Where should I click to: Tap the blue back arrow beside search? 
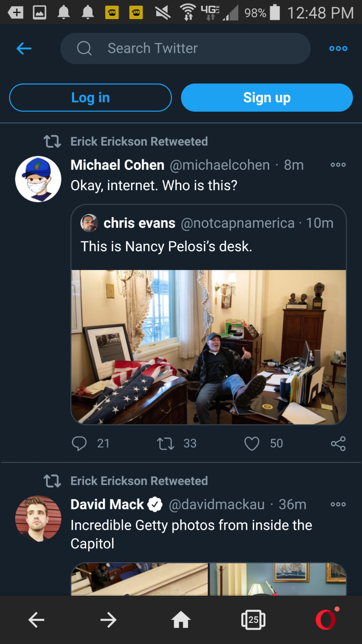point(24,48)
